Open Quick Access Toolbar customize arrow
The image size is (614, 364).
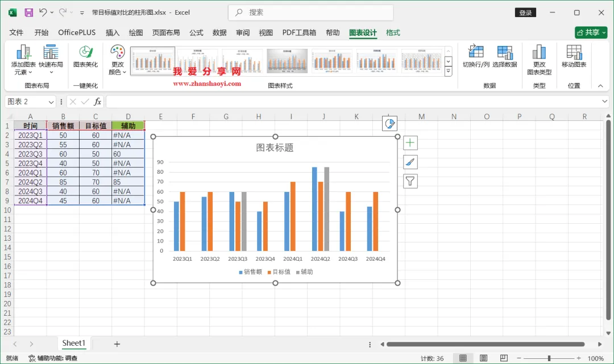[82, 12]
